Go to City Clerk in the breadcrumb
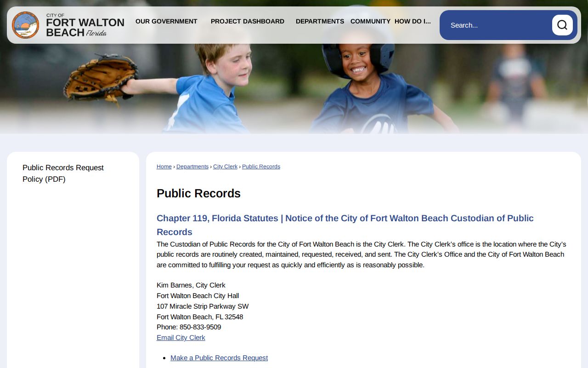Viewport: 588px width, 368px height. tap(225, 167)
